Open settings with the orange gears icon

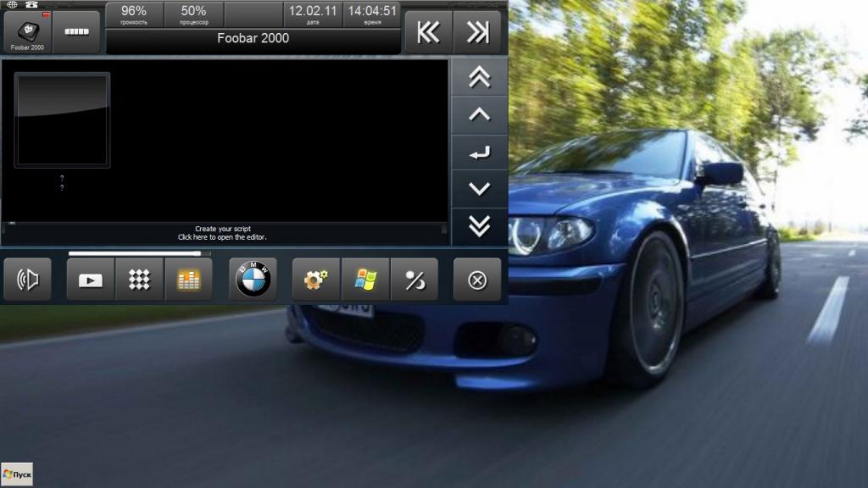point(316,280)
